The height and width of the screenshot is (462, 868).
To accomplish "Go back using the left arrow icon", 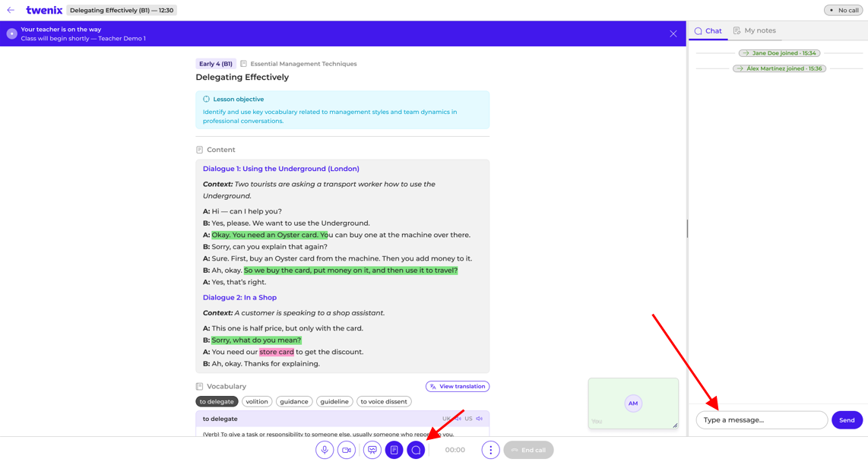I will (x=11, y=10).
